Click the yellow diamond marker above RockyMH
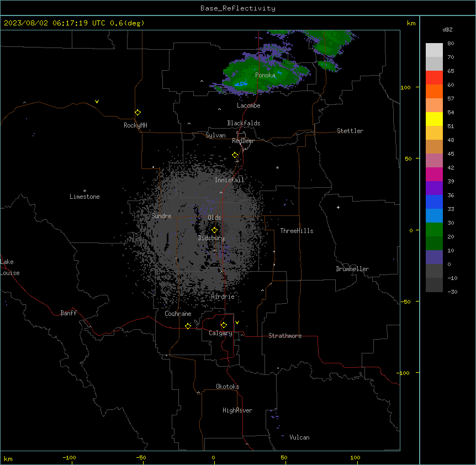The width and height of the screenshot is (476, 465). coord(138,112)
